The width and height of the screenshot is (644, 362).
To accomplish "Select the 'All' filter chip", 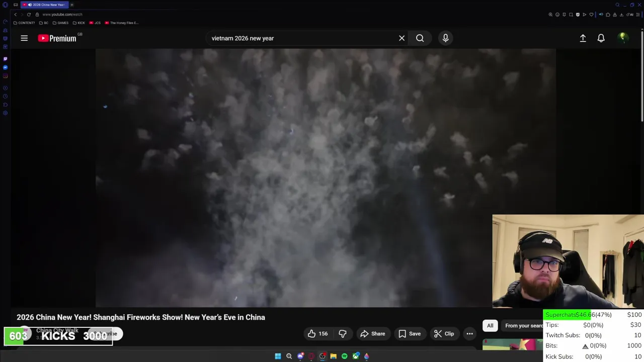I will 490,326.
